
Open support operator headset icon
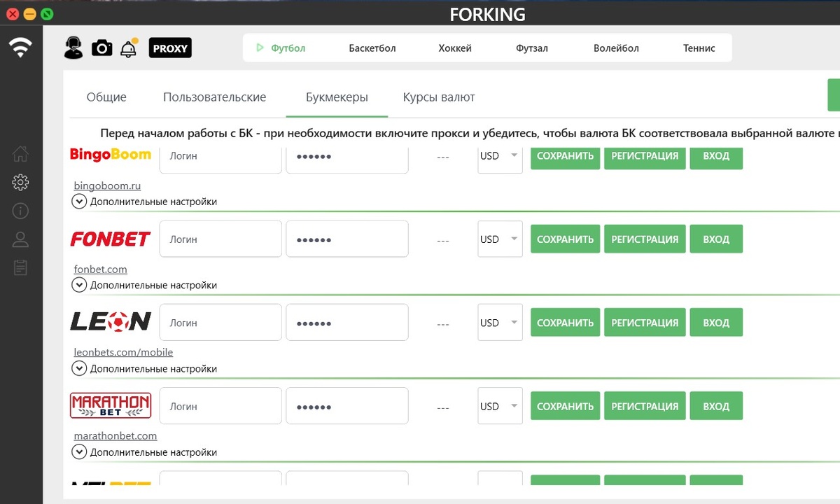(x=73, y=48)
